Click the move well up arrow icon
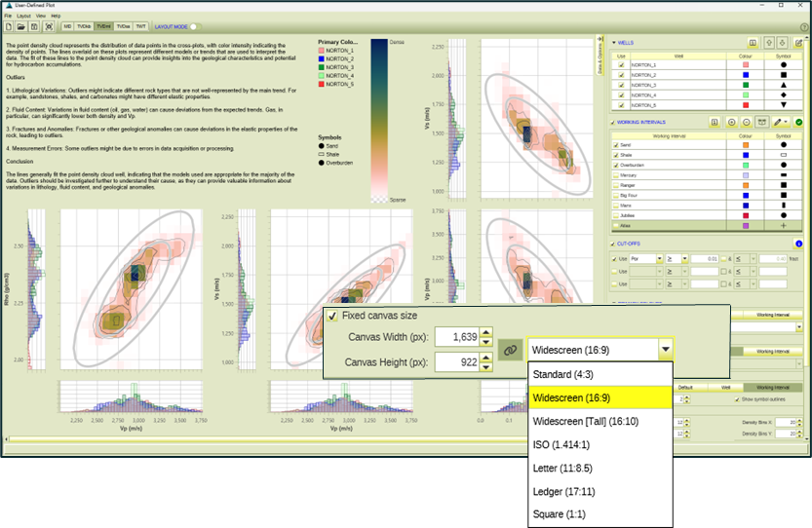Screen dimensions: 812x528 [x=769, y=43]
